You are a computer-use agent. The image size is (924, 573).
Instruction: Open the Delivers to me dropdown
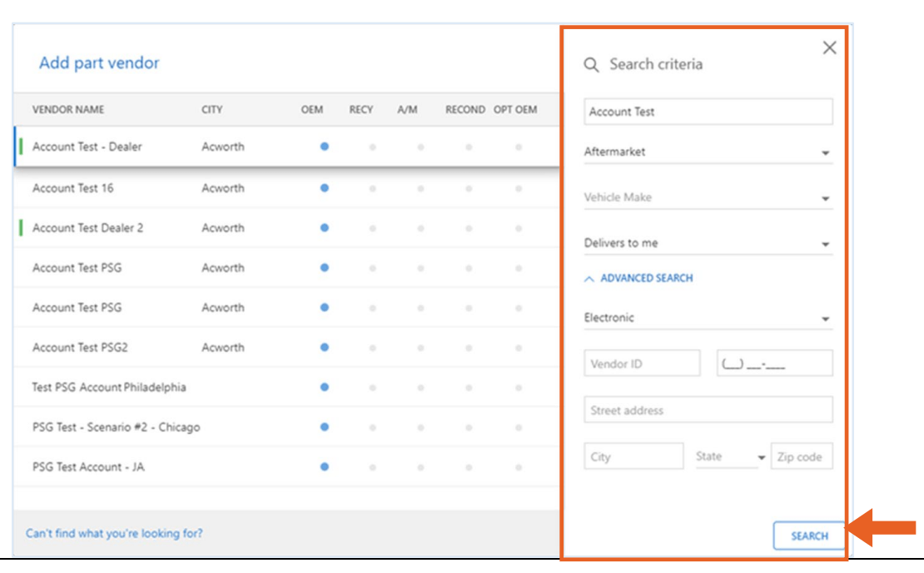tap(708, 243)
